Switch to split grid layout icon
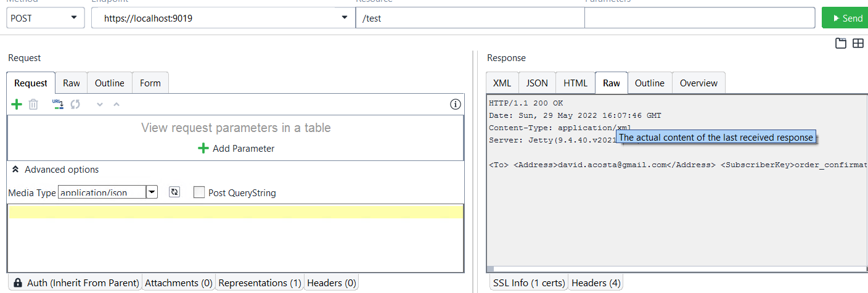The image size is (868, 293). 858,43
